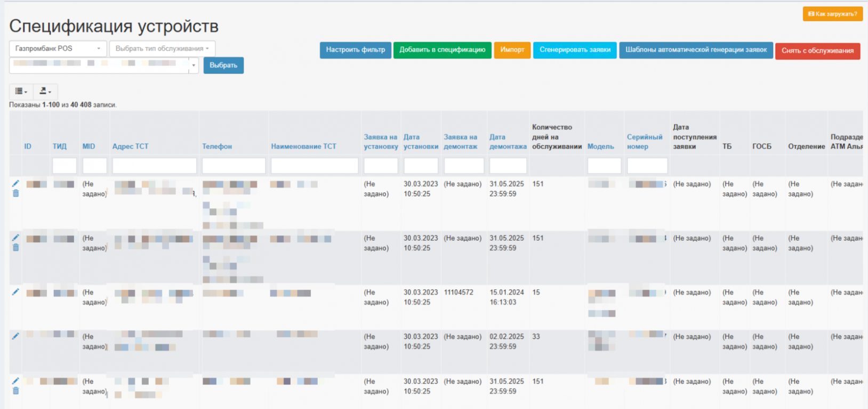Image resolution: width=868 pixels, height=409 pixels.
Task: Open Настроить фильтр settings
Action: tap(355, 50)
